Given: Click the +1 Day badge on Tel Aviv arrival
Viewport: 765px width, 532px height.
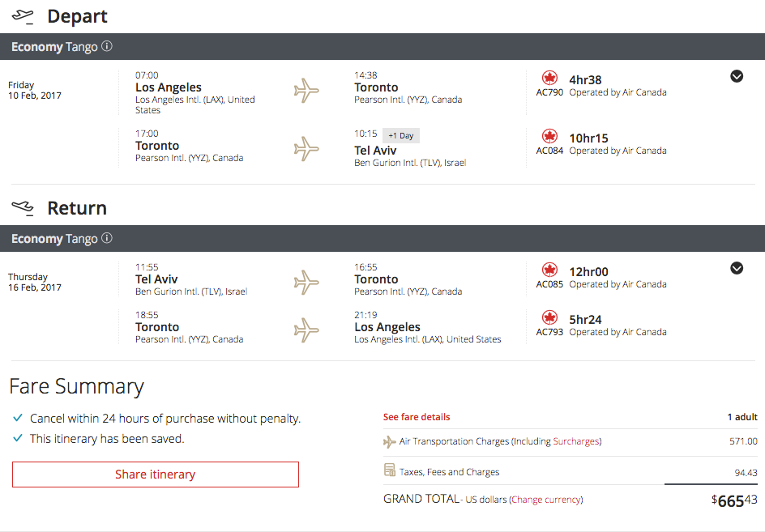Looking at the screenshot, I should tap(400, 136).
